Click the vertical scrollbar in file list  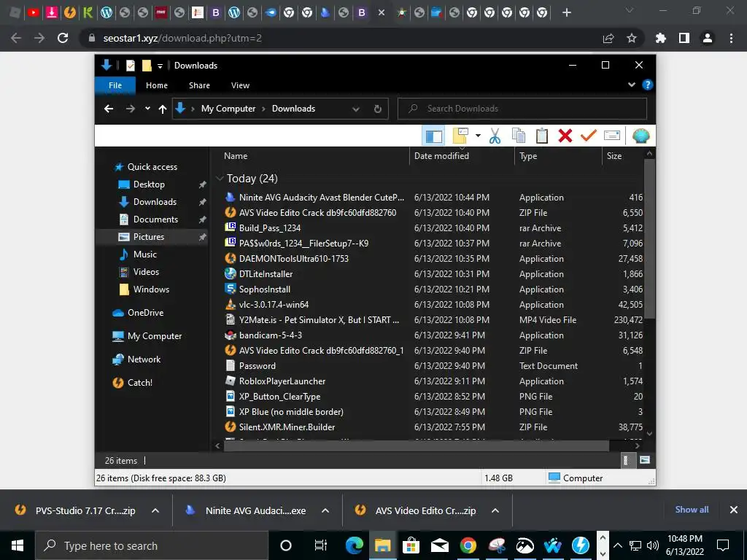[649, 238]
